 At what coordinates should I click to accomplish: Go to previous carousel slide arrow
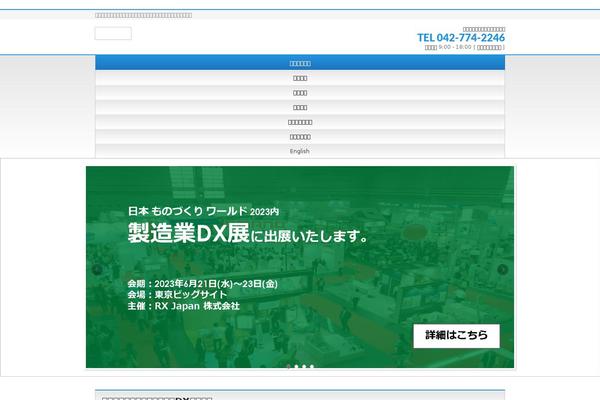click(x=97, y=269)
